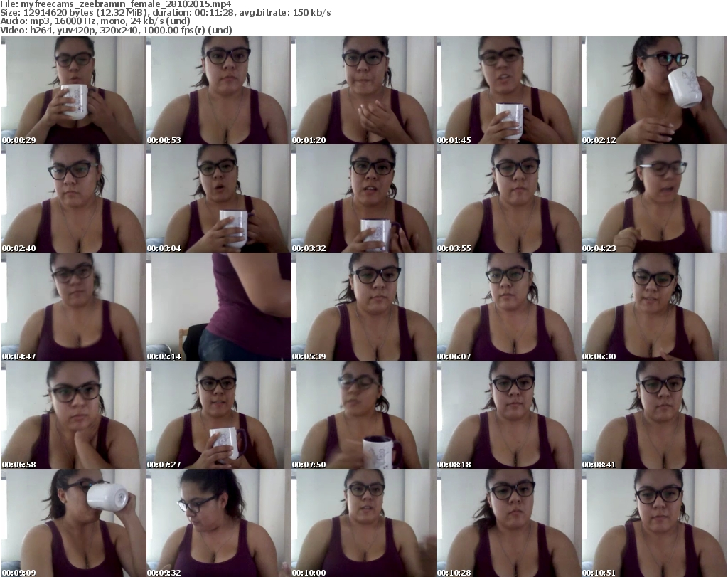Open the 00:05:14 preview frame
728x577 pixels.
point(219,307)
